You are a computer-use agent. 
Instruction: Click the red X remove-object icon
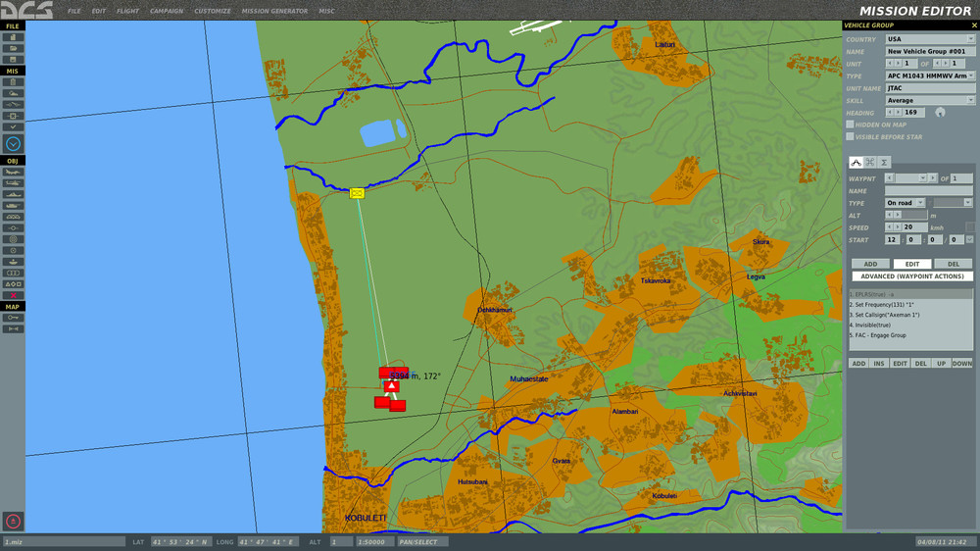(13, 296)
